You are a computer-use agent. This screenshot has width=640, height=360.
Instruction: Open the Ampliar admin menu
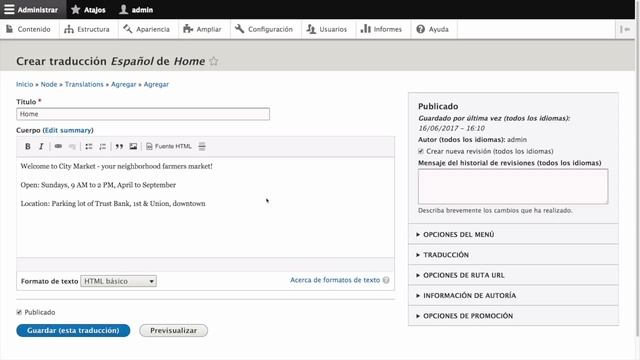click(203, 29)
